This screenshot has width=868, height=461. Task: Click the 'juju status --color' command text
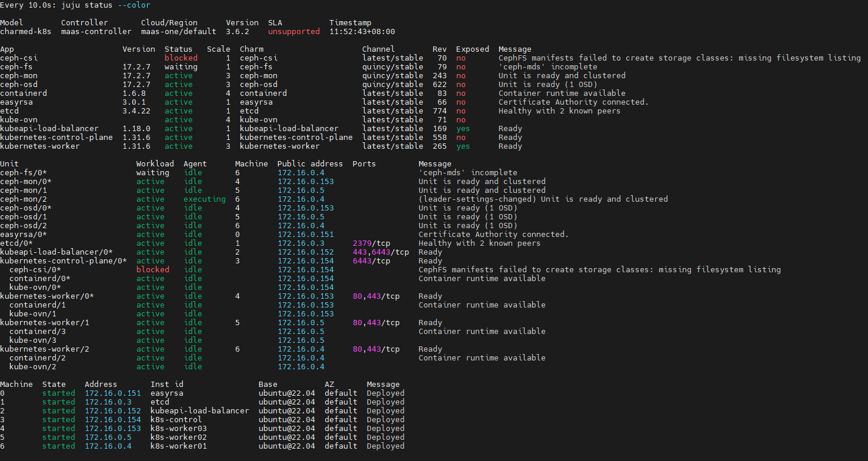click(x=106, y=5)
